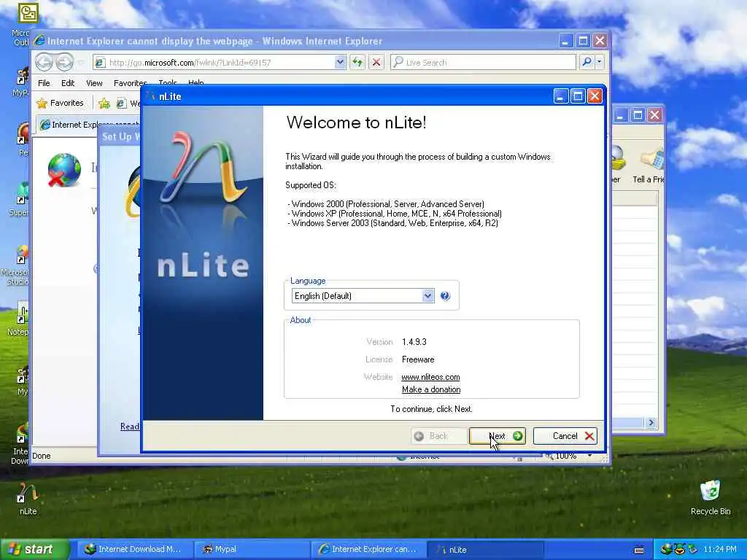Screen dimensions: 747x560
Task: Click the globe error icon on IE page
Action: point(64,170)
